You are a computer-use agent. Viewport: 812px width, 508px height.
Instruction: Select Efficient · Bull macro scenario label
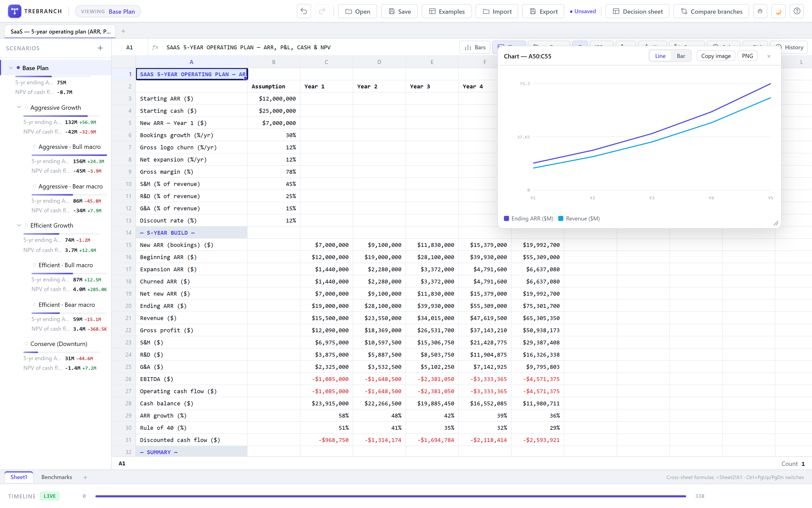click(x=65, y=265)
